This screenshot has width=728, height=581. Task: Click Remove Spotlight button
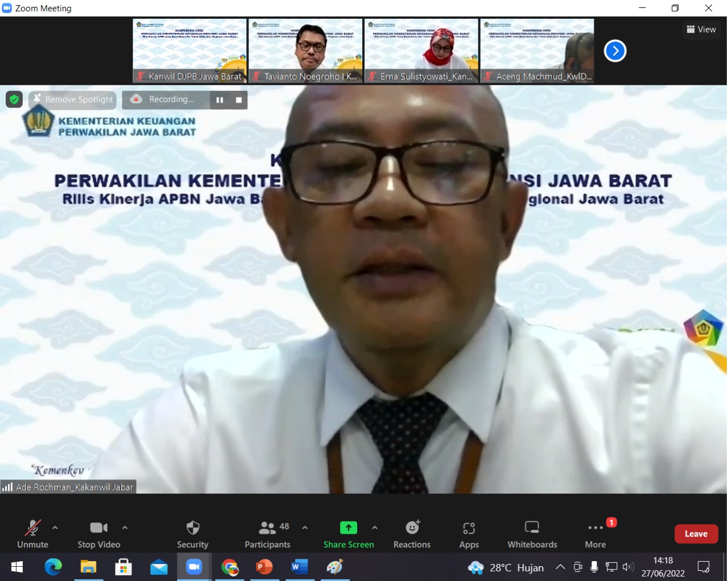pos(73,99)
